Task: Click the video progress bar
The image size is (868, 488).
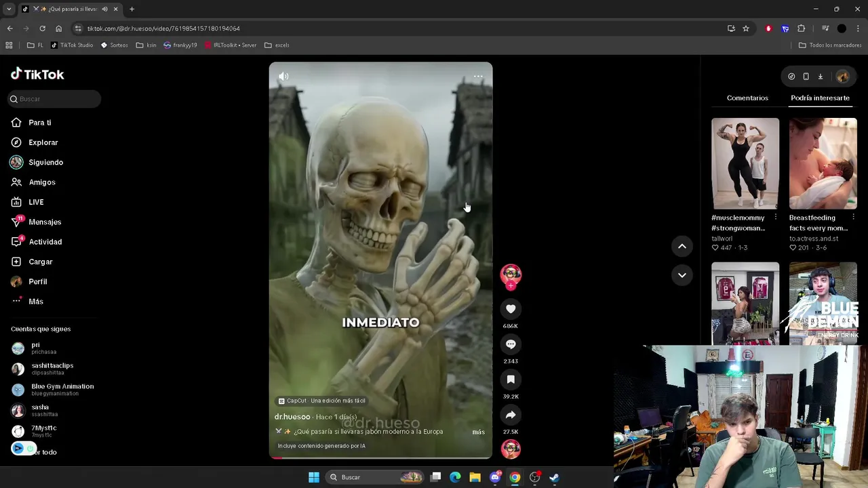Action: point(380,458)
